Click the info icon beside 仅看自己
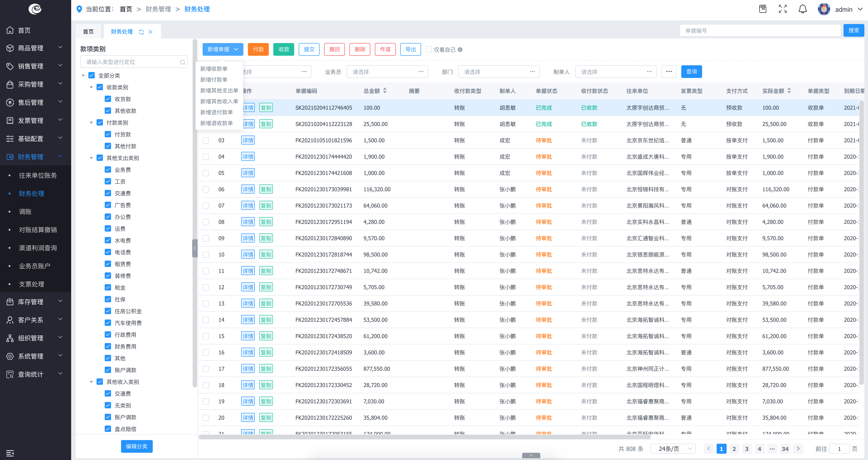Viewport: 868px width, 460px height. pos(460,50)
